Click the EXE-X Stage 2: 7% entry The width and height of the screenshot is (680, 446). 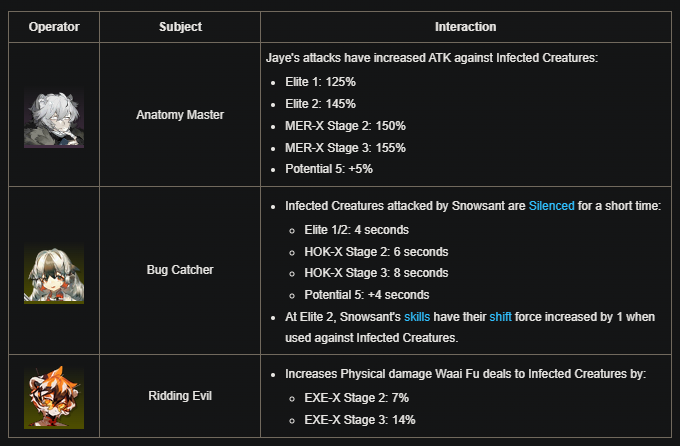pos(356,397)
